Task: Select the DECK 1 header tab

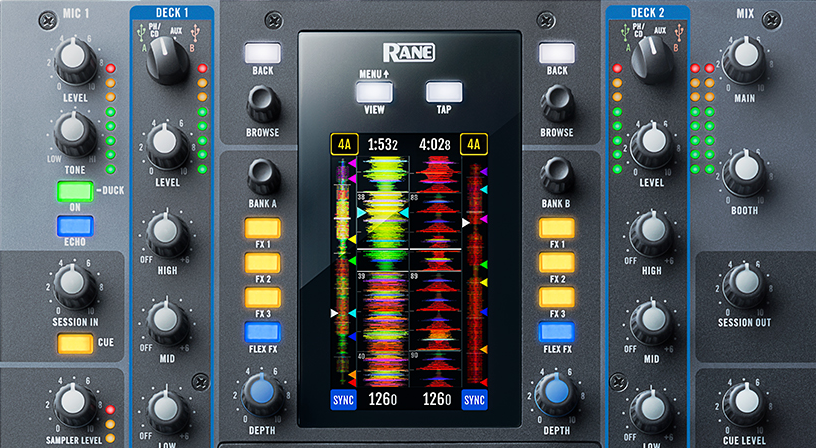Action: (172, 12)
